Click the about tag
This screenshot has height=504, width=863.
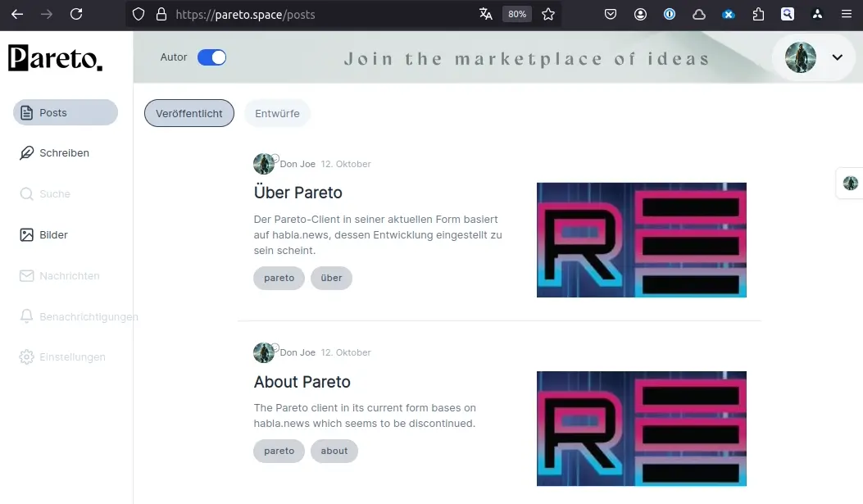(x=334, y=451)
